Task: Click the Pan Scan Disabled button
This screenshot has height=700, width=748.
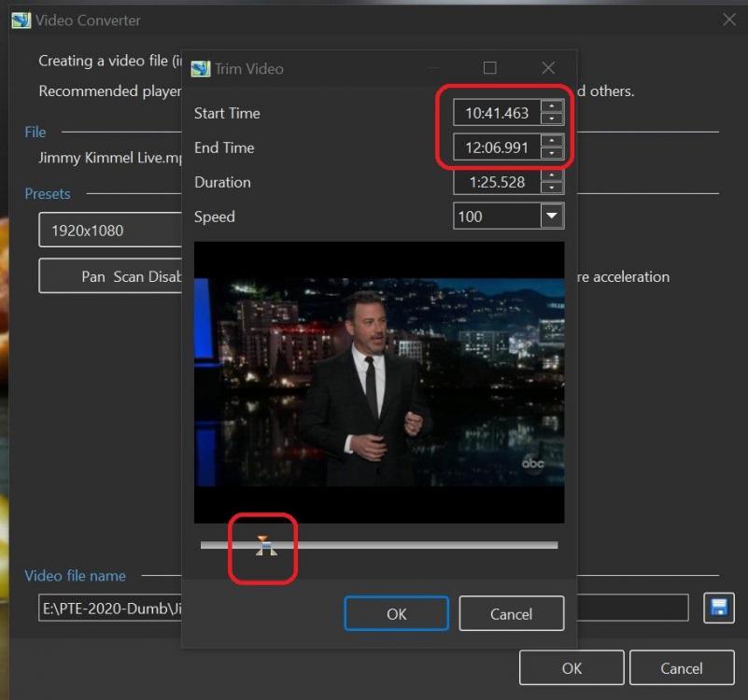Action: pos(109,276)
